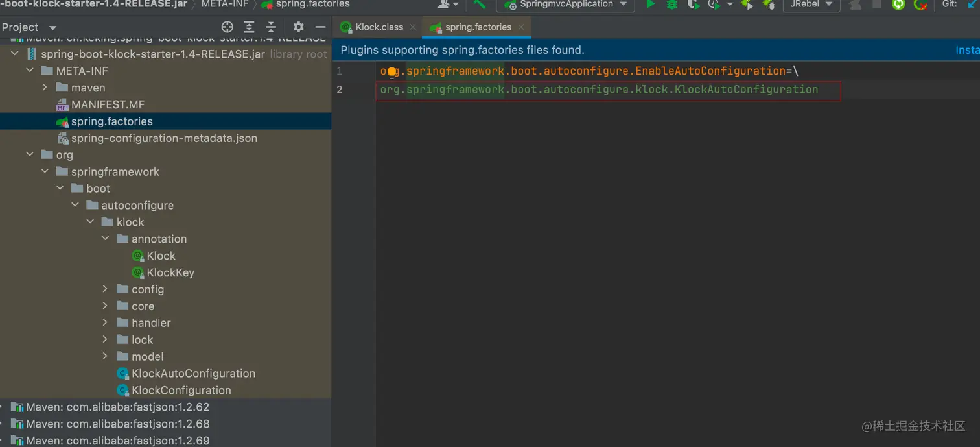Click META-INF in the breadcrumb bar
Image resolution: width=980 pixels, height=447 pixels.
coord(225,4)
